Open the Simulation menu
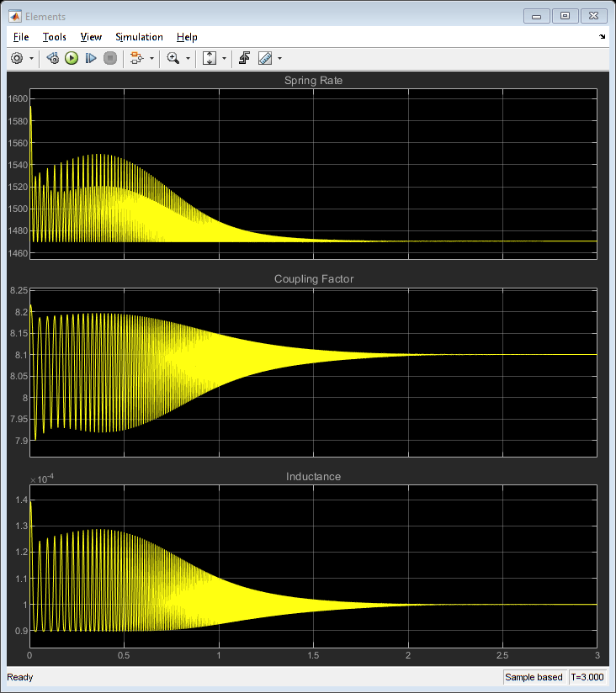 pos(140,37)
